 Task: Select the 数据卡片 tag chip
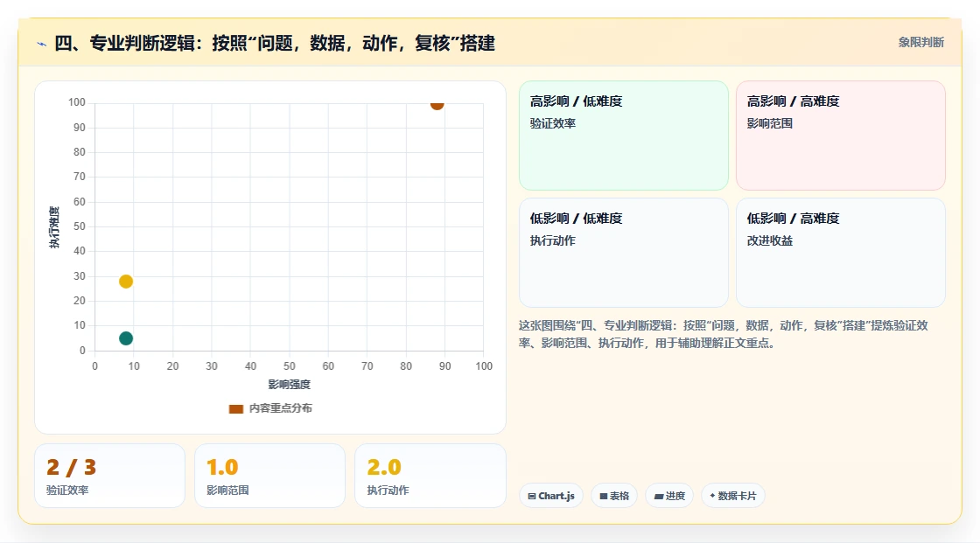[733, 496]
